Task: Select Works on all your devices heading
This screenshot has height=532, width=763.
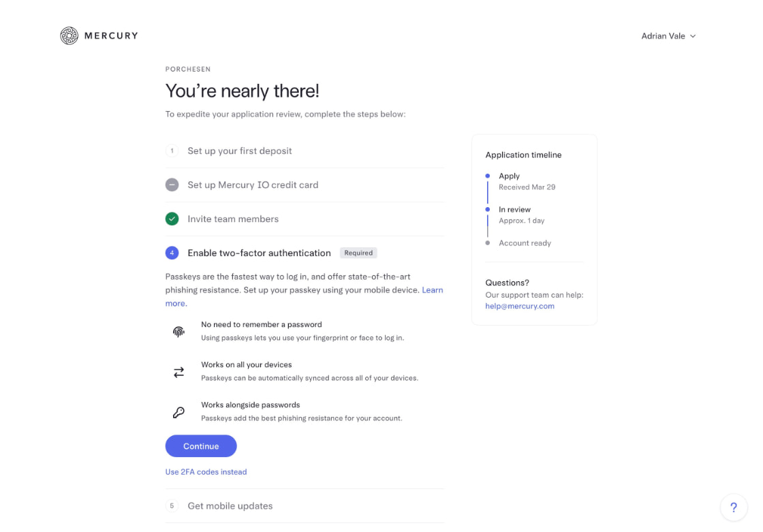Action: (x=246, y=364)
